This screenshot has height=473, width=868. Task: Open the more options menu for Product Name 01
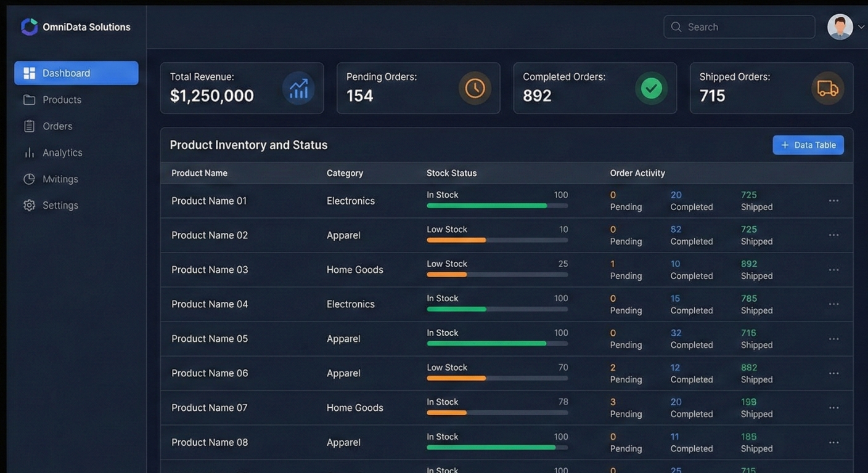[x=833, y=201]
